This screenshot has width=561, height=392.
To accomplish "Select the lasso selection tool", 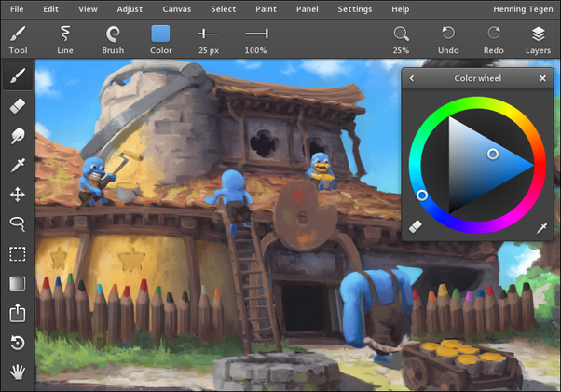I will click(18, 224).
